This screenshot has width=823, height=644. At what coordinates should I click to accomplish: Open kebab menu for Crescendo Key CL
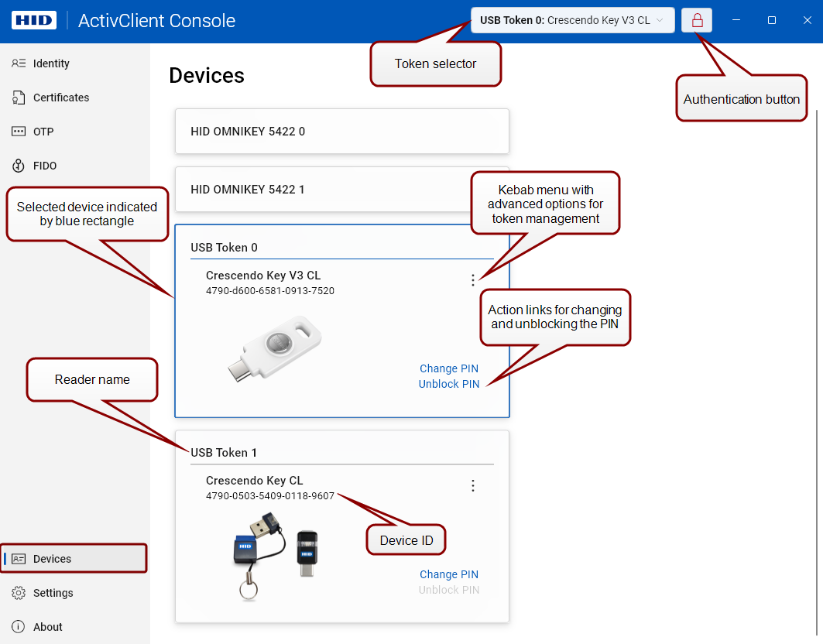pos(473,485)
